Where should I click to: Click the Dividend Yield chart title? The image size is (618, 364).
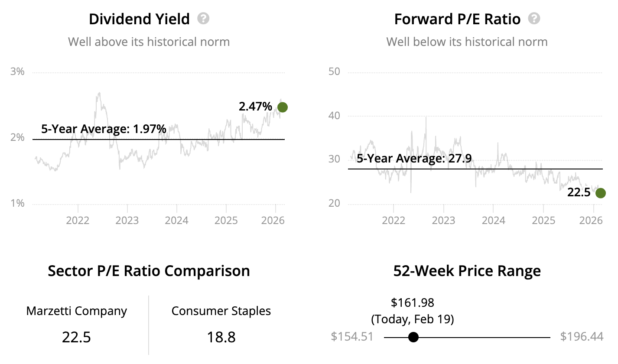point(139,19)
